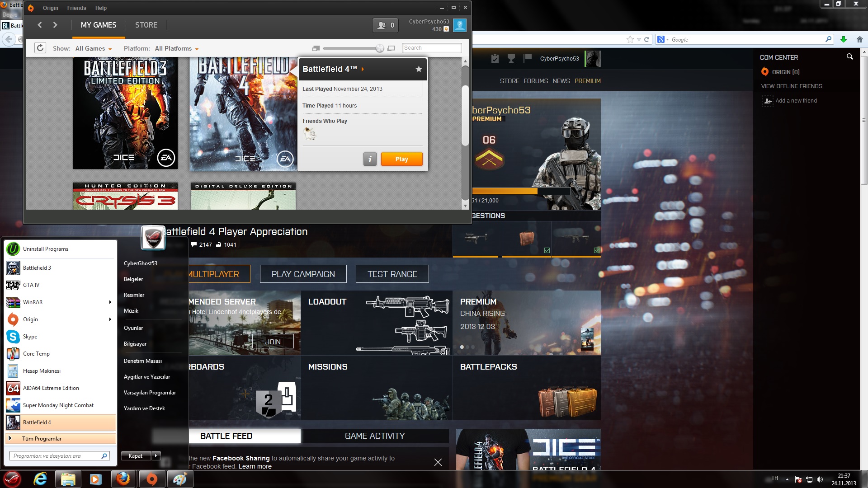Viewport: 868px width, 488px height.
Task: Click the Origin back navigation arrow
Action: (x=40, y=25)
